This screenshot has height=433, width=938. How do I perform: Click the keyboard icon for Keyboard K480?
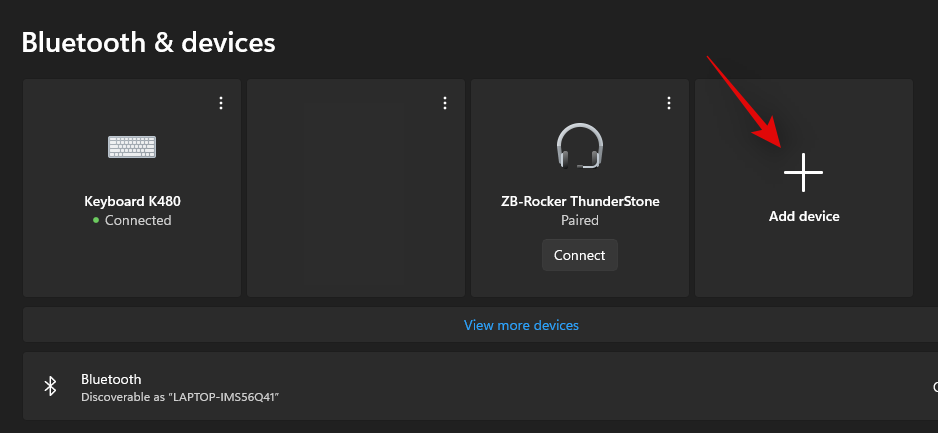point(132,147)
